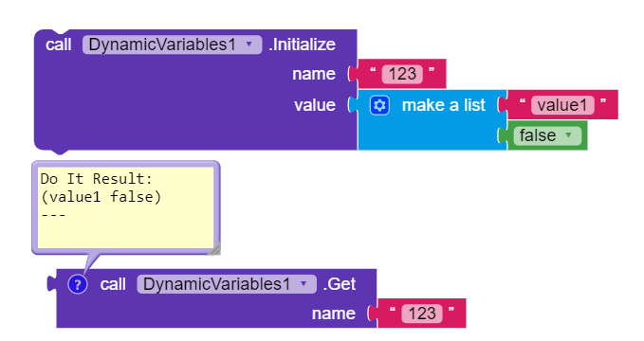This screenshot has width=644, height=341.
Task: Click the .Initialize method label
Action: click(303, 45)
